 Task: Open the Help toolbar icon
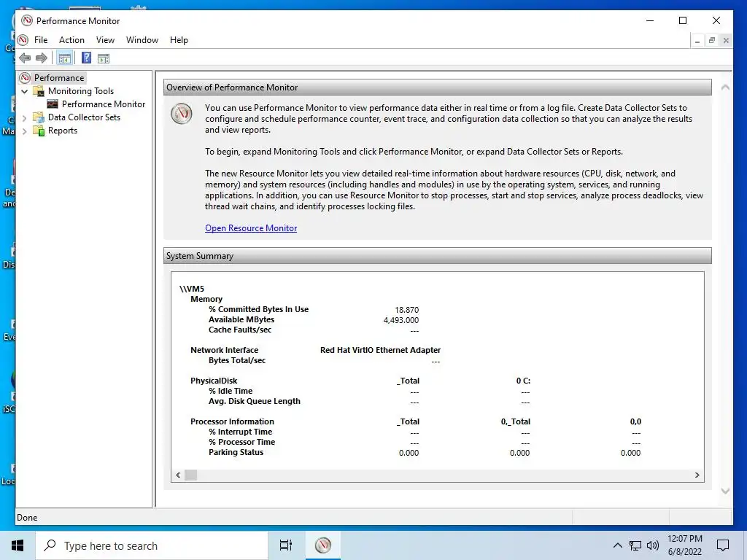pyautogui.click(x=86, y=58)
